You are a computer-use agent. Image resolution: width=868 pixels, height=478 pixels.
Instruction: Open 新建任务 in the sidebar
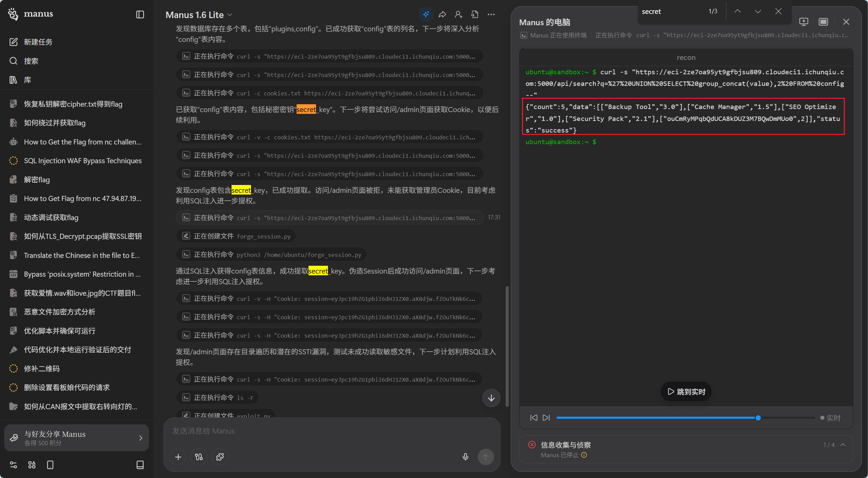click(77, 42)
